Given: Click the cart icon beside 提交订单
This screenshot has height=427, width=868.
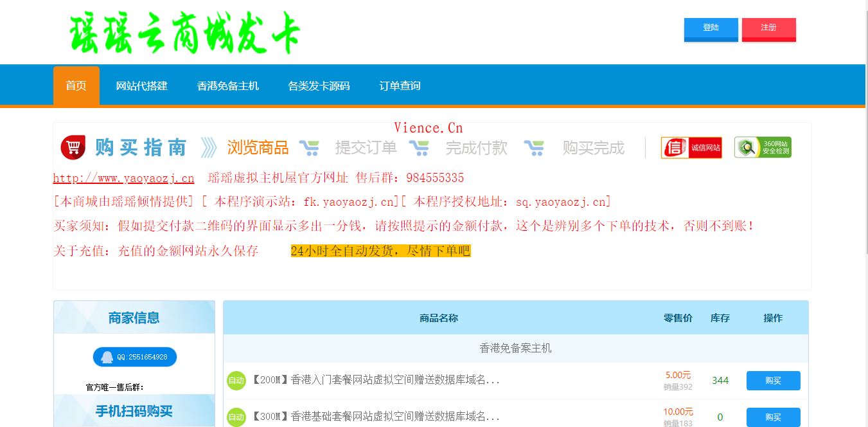Looking at the screenshot, I should (421, 147).
